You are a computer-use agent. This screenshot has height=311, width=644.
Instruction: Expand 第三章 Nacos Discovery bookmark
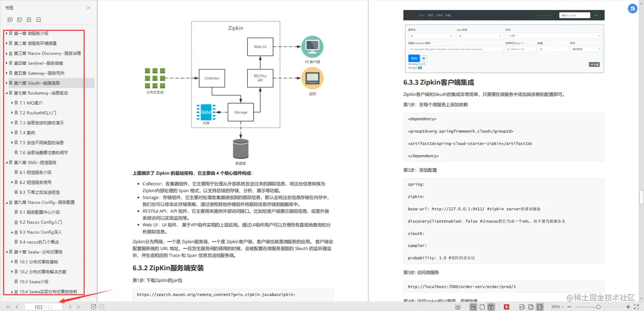click(x=6, y=53)
